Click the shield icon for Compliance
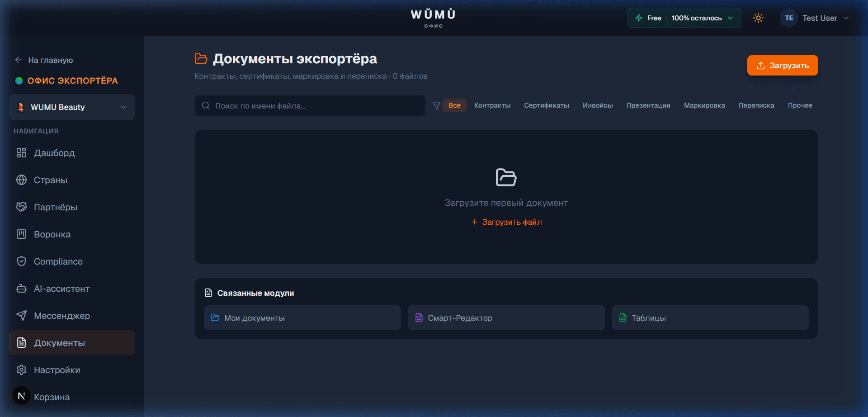 coord(21,261)
